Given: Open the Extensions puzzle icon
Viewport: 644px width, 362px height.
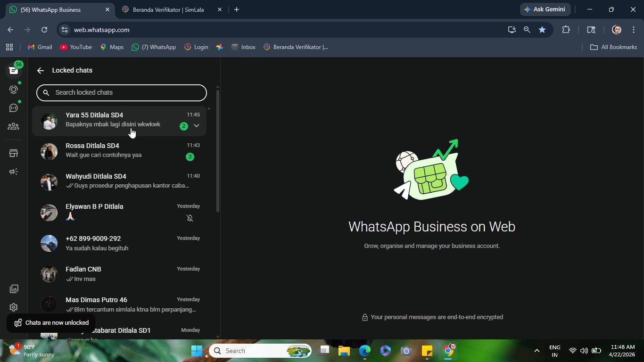Looking at the screenshot, I should click(566, 30).
